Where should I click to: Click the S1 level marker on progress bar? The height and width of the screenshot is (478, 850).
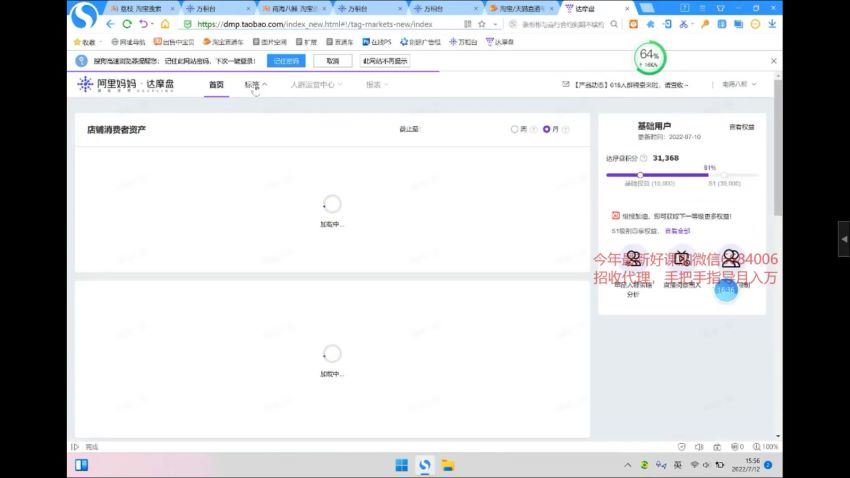[x=724, y=175]
